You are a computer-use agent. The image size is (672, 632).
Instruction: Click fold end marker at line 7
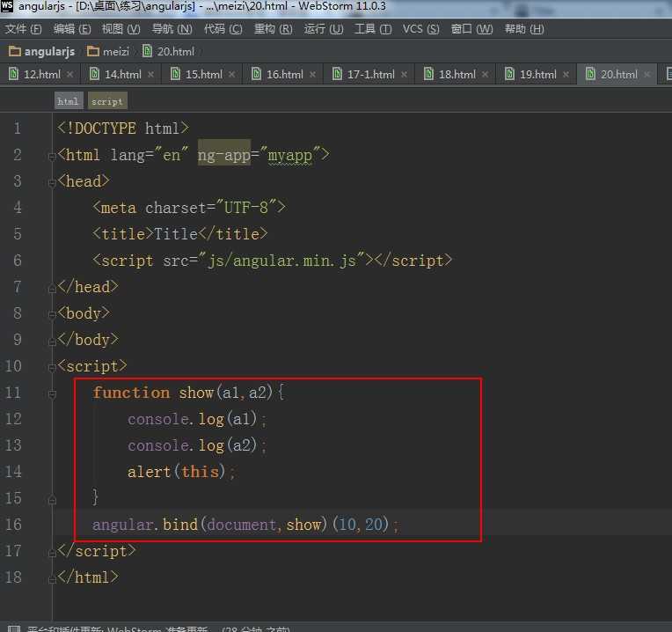coord(52,289)
